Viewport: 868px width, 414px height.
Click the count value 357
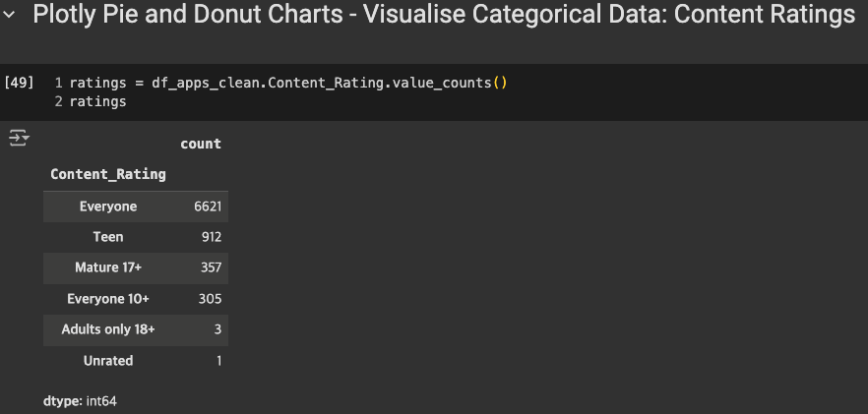[x=211, y=267]
